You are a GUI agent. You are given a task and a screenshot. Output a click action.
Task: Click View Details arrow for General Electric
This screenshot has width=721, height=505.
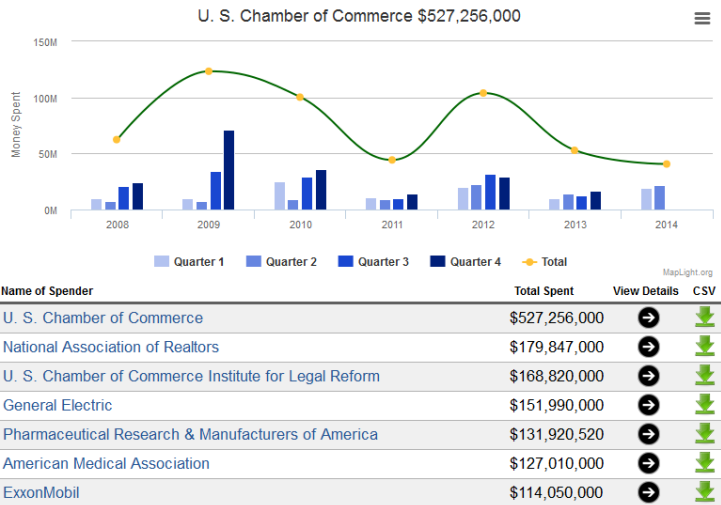(x=648, y=405)
